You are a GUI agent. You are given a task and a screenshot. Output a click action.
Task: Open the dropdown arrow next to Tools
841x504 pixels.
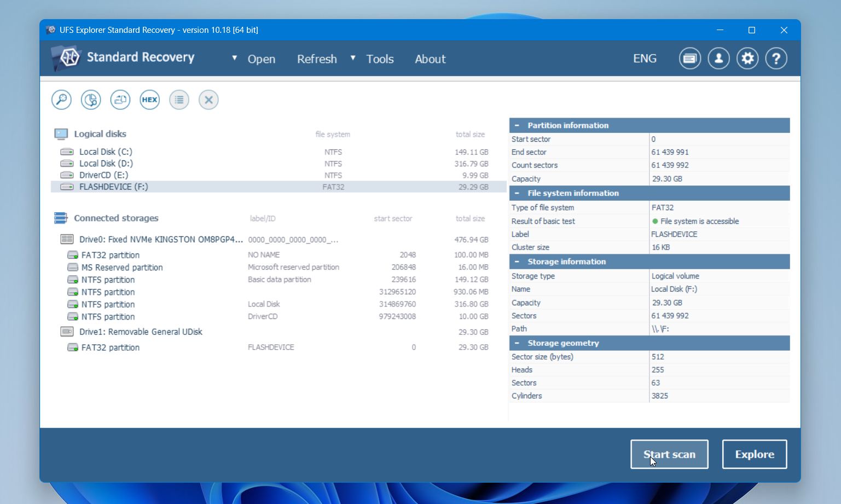click(x=353, y=57)
